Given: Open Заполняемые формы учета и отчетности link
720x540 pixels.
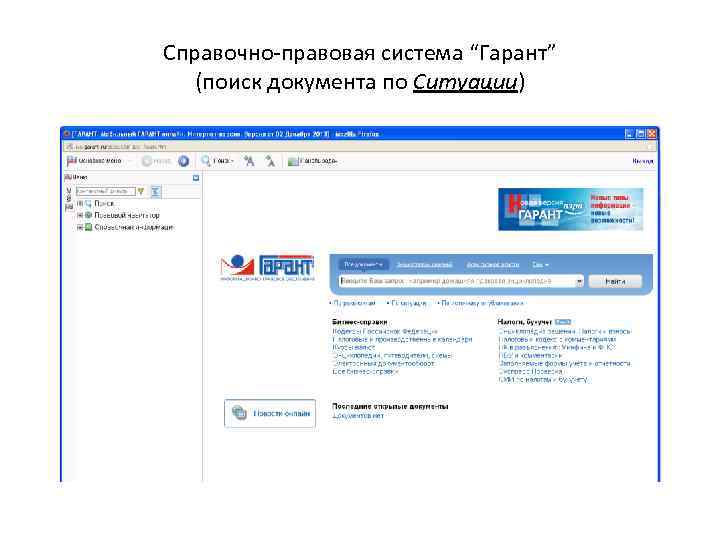Looking at the screenshot, I should (565, 363).
